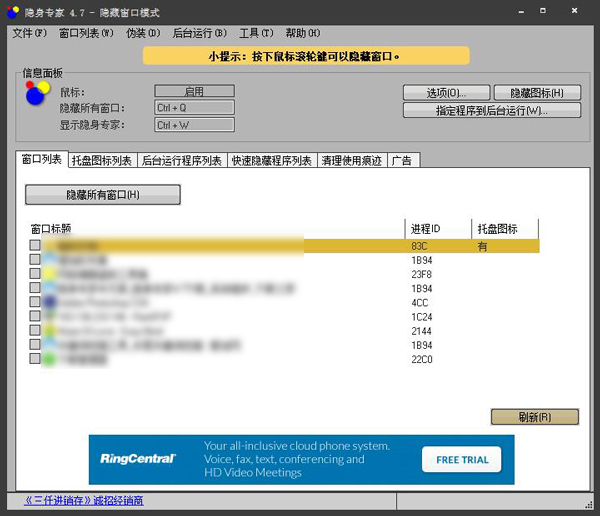Click process ID 2144 in list

pyautogui.click(x=421, y=331)
